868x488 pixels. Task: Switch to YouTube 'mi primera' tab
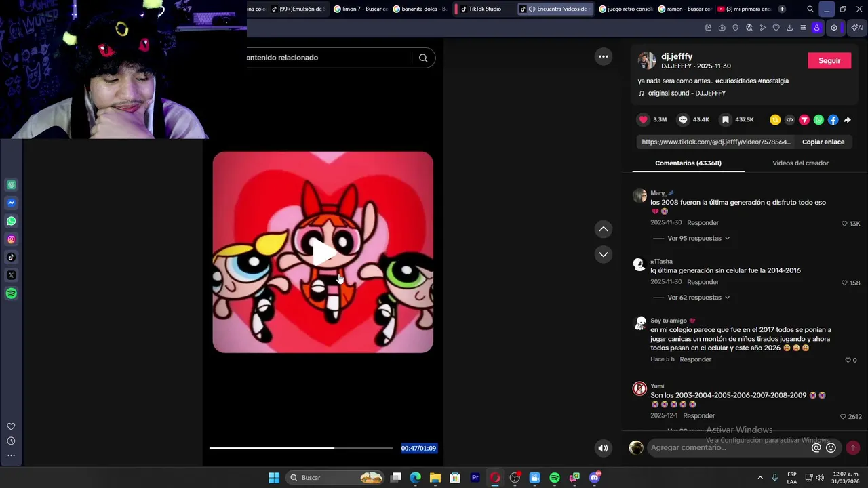pos(745,9)
